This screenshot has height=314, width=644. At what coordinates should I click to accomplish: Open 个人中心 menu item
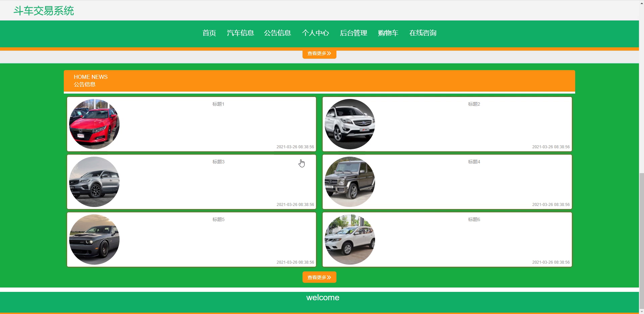pyautogui.click(x=315, y=33)
